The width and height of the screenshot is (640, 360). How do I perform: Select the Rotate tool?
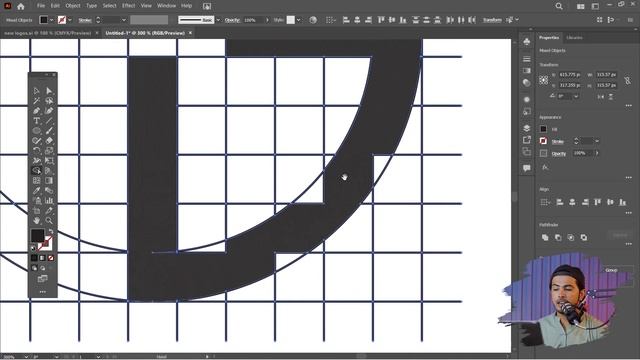(x=36, y=151)
